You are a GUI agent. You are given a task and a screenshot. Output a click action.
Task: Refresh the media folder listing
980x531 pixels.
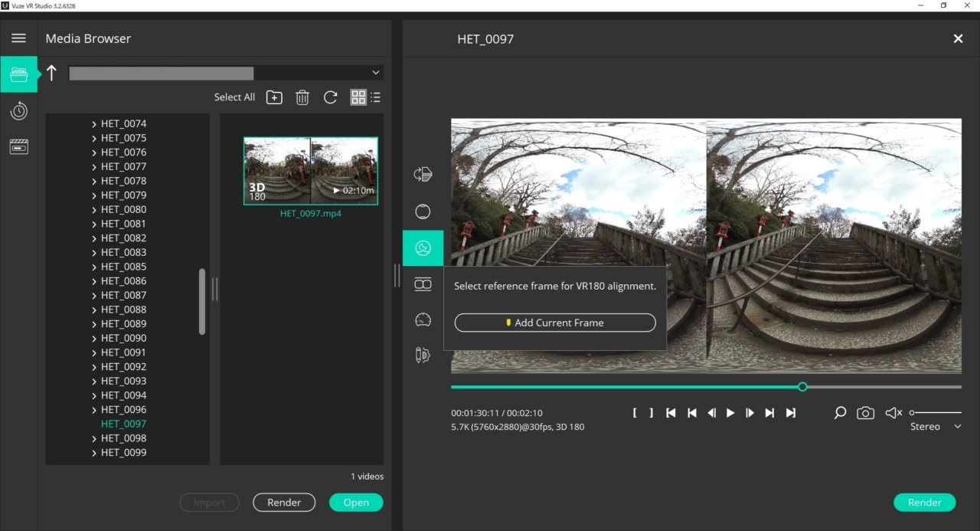pyautogui.click(x=330, y=97)
